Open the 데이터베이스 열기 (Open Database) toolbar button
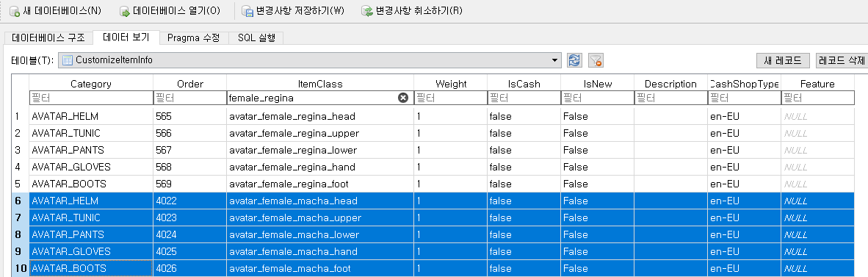The image size is (868, 277). coord(170,10)
